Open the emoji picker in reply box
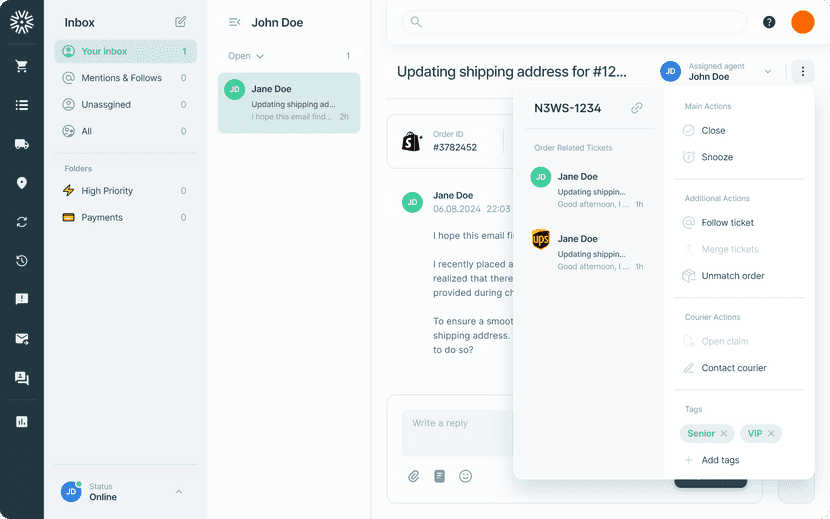This screenshot has height=519, width=830. (465, 476)
